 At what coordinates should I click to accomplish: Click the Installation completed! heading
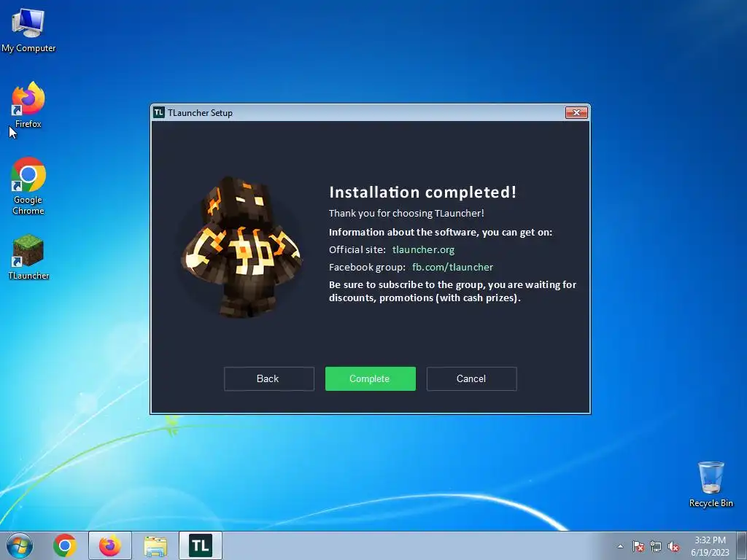pos(422,192)
